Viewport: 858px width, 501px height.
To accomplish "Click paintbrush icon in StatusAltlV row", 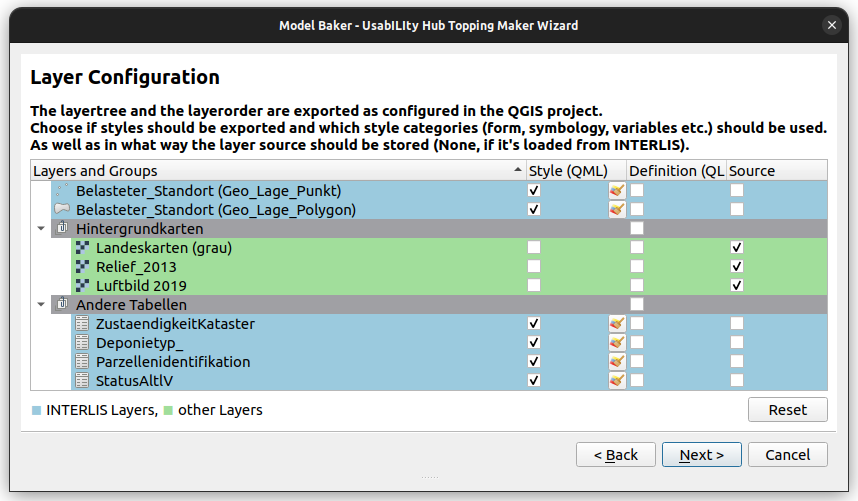I will point(617,380).
